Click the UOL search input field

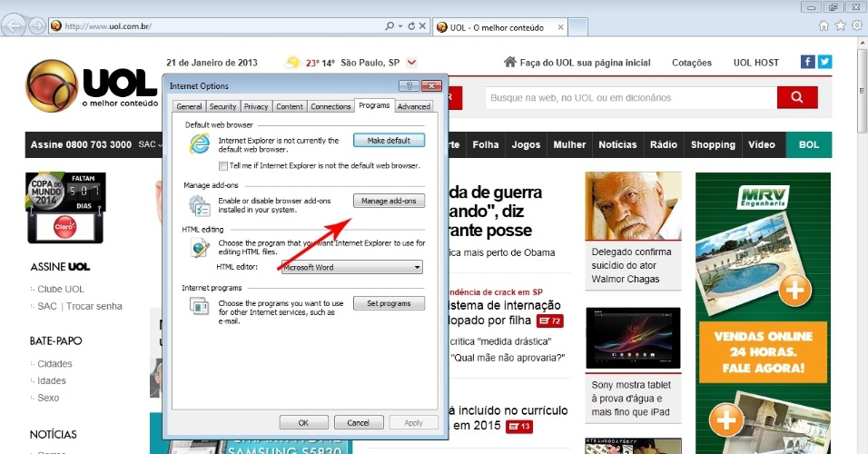coord(631,97)
